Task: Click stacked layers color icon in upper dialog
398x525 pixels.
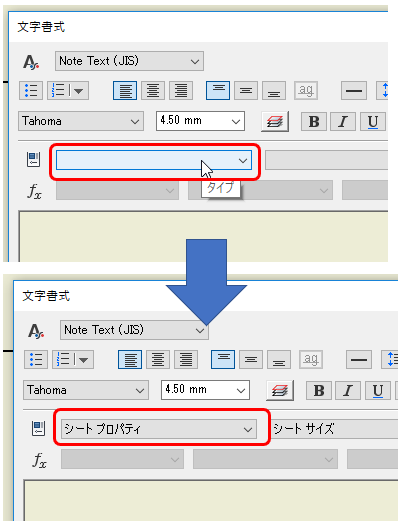Action: coord(275,121)
